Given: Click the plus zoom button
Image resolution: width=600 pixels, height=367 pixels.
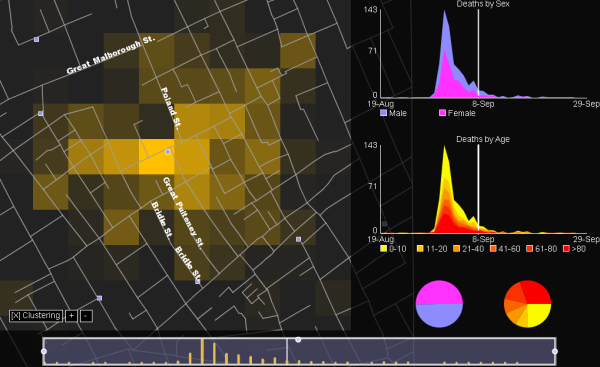Looking at the screenshot, I should (x=71, y=316).
